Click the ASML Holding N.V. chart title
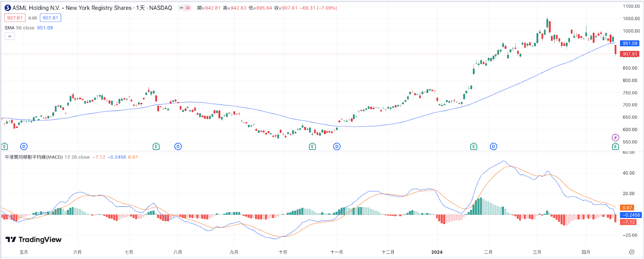Image resolution: width=644 pixels, height=259 pixels. [92, 8]
